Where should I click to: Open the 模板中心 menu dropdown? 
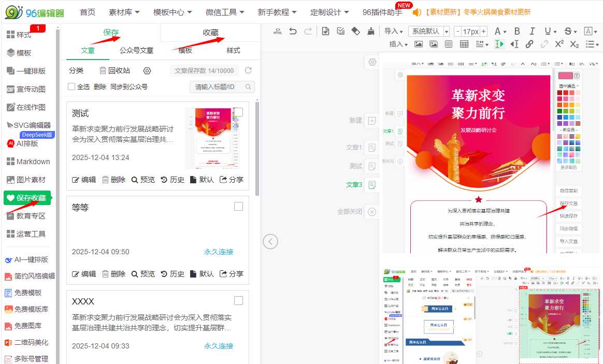point(173,12)
